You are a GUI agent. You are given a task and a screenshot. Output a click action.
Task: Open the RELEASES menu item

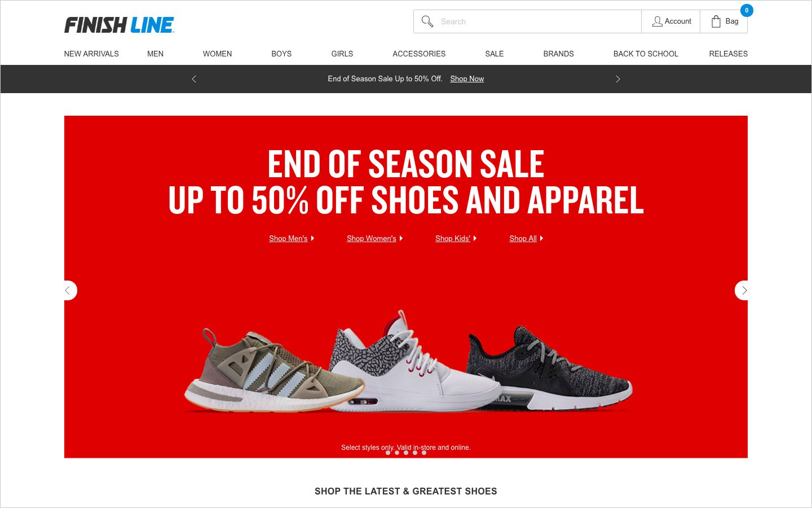coord(729,54)
